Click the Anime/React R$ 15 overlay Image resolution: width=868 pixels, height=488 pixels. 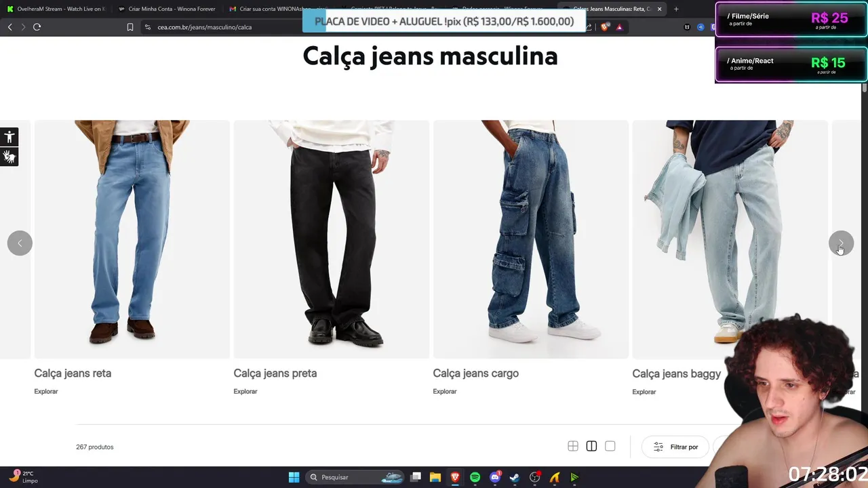791,64
